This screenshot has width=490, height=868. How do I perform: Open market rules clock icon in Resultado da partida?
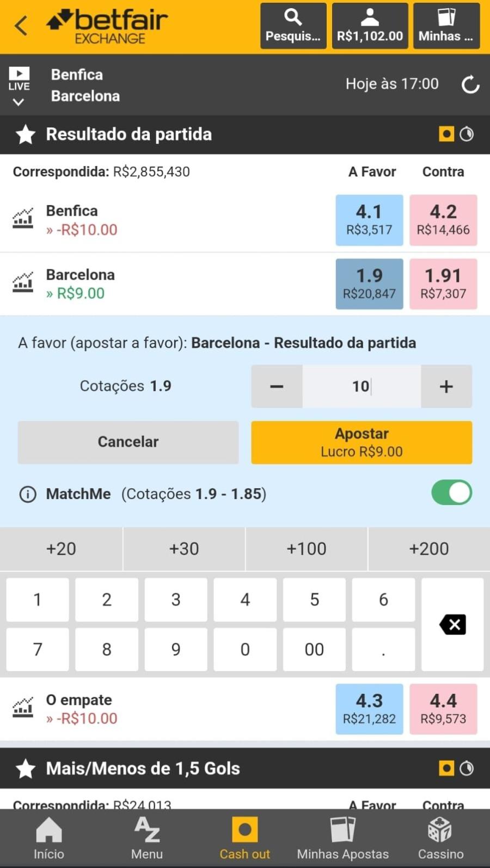click(467, 134)
